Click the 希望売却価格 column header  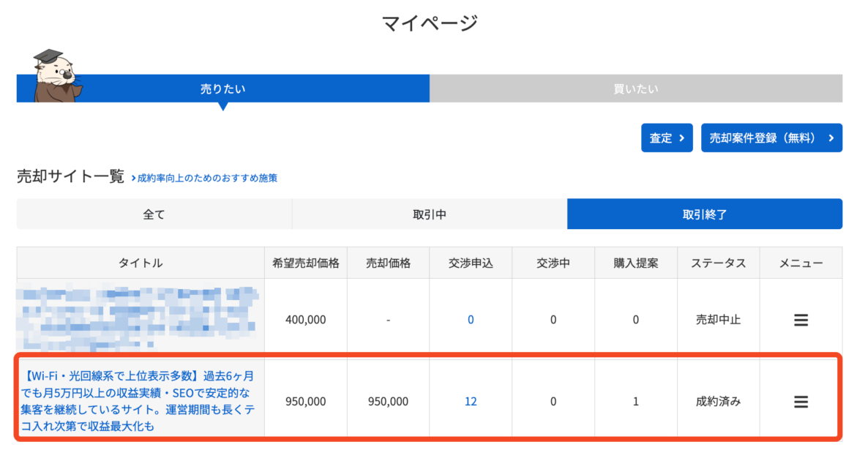[305, 263]
